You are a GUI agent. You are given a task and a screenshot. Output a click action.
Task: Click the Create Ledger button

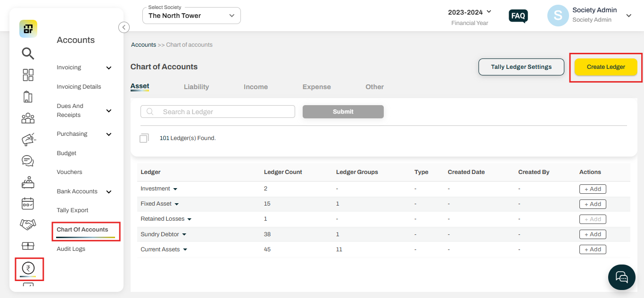tap(606, 67)
